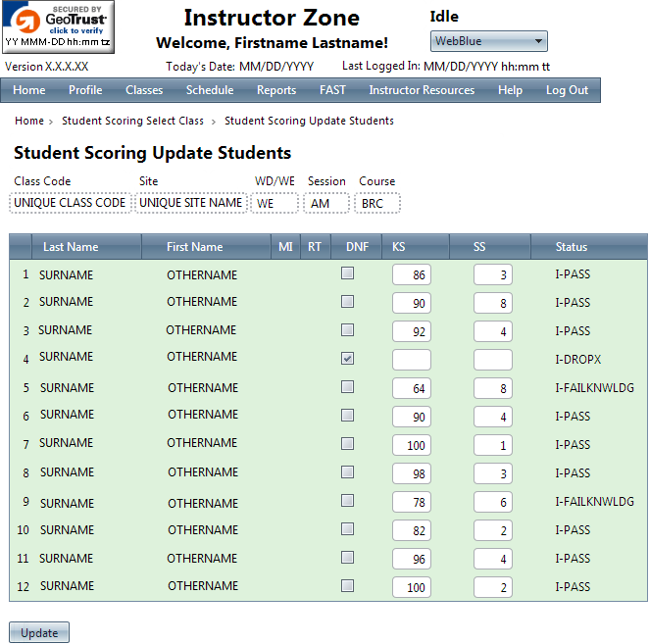Go to Home breadcrumb link
The image size is (649, 644).
point(29,121)
